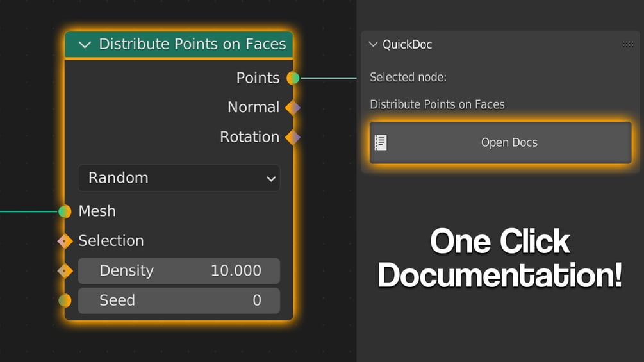Collapse the QuickDoc panel
The image size is (644, 362).
[373, 44]
